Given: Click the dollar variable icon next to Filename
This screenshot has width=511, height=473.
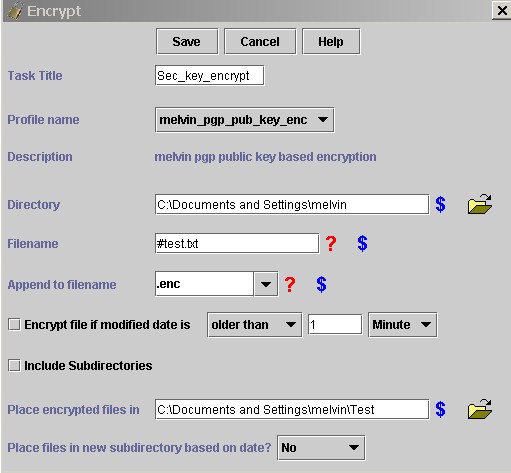Looking at the screenshot, I should coord(362,243).
